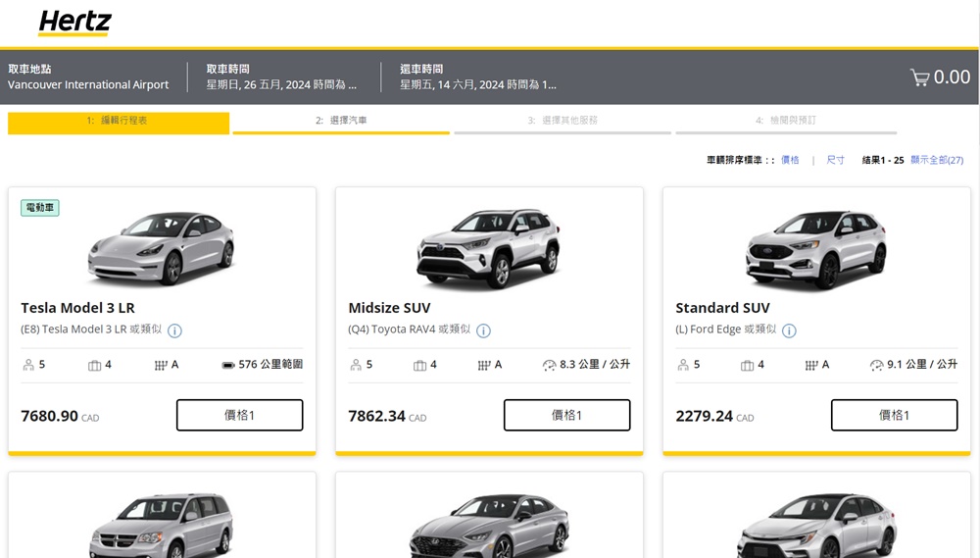The width and height of the screenshot is (980, 558).
Task: Click battery range icon on Tesla card
Action: coord(228,365)
